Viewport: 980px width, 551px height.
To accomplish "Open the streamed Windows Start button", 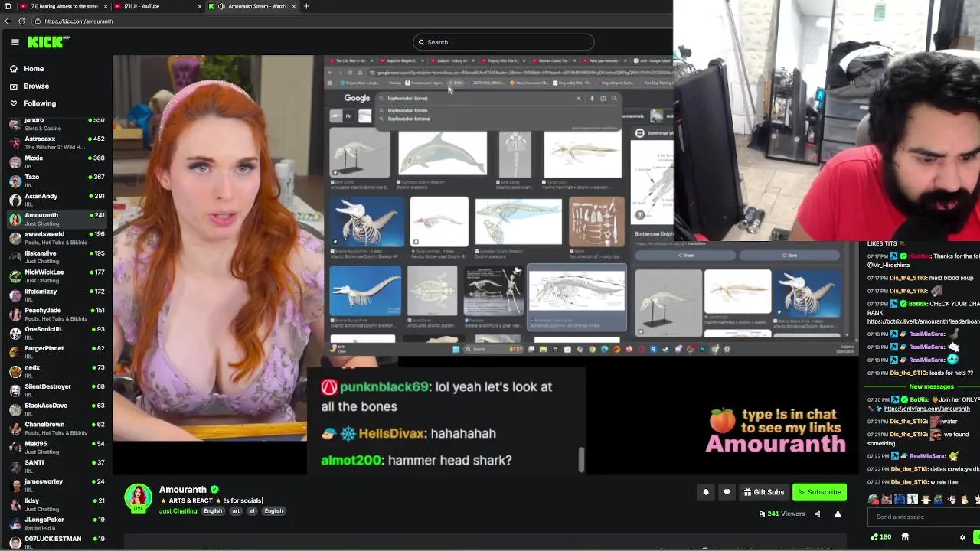I will coord(456,349).
